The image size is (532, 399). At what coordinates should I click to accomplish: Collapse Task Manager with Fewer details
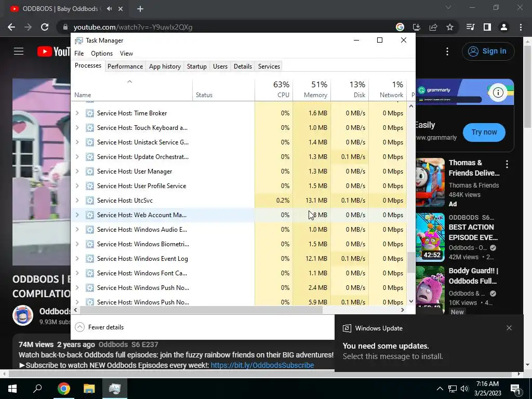tap(99, 327)
